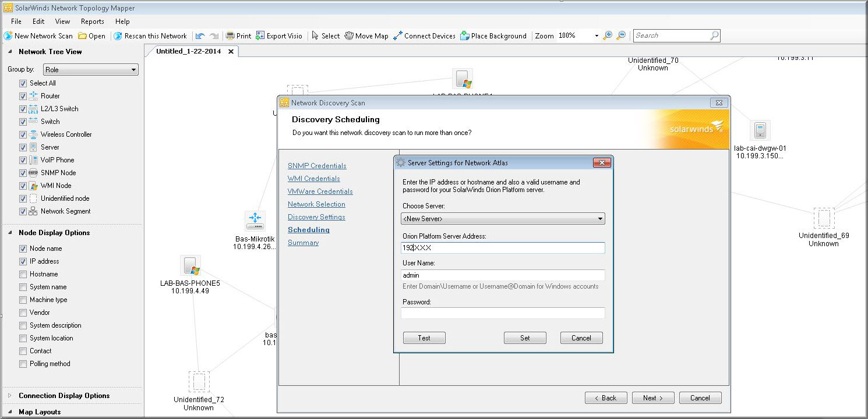The width and height of the screenshot is (868, 419).
Task: Switch to the Untitled_1-22-2014 tab
Action: 188,51
